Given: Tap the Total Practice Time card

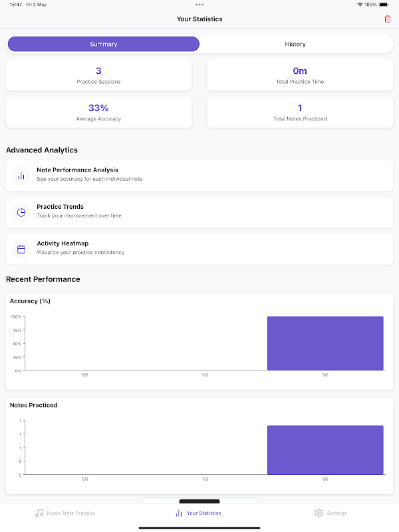Looking at the screenshot, I should click(x=300, y=75).
